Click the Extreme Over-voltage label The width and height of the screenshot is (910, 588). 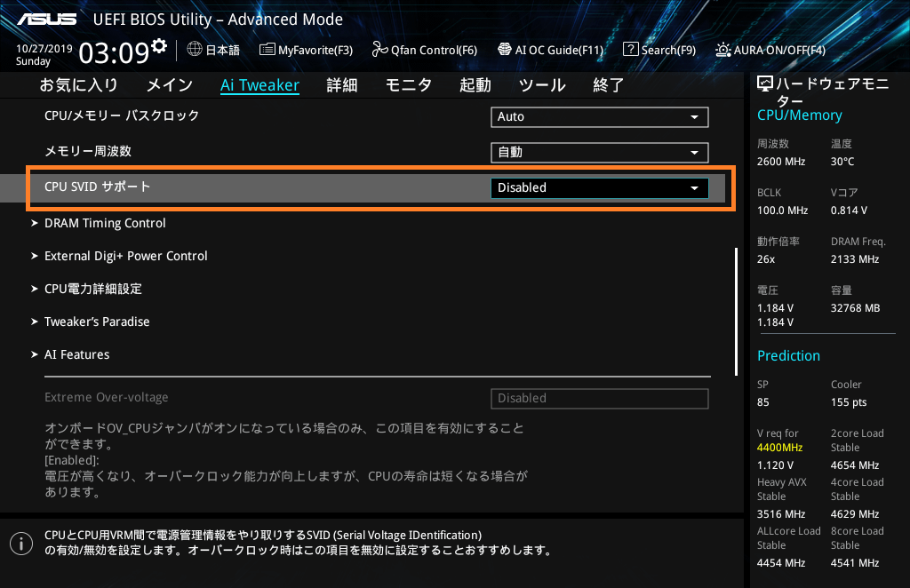coord(107,397)
